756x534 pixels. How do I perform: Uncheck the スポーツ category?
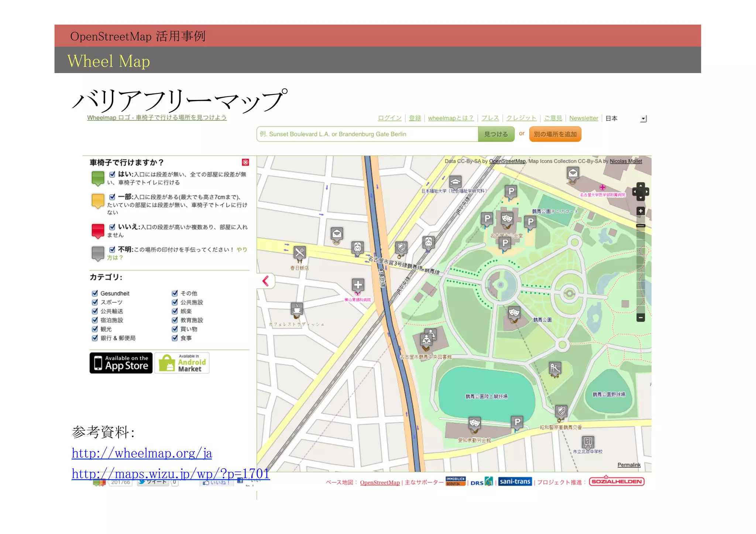95,302
